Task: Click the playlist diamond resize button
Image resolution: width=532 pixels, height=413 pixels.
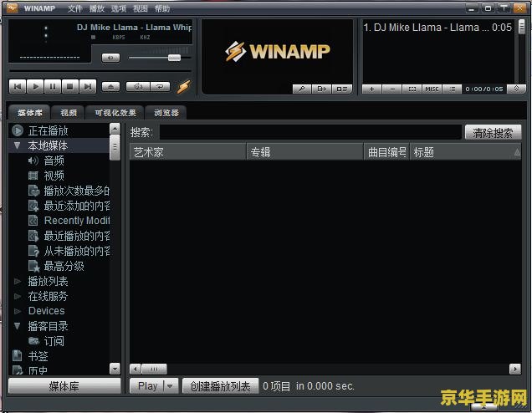Action: coord(516,89)
